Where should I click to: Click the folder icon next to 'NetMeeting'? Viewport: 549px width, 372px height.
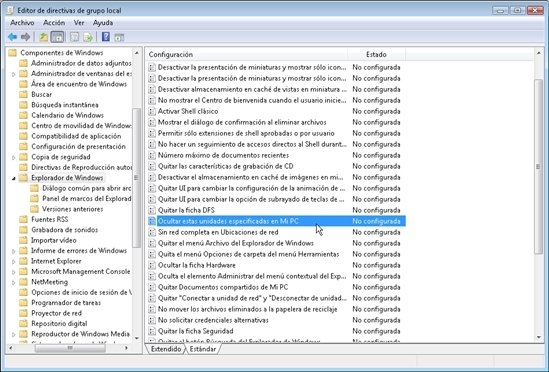23,282
